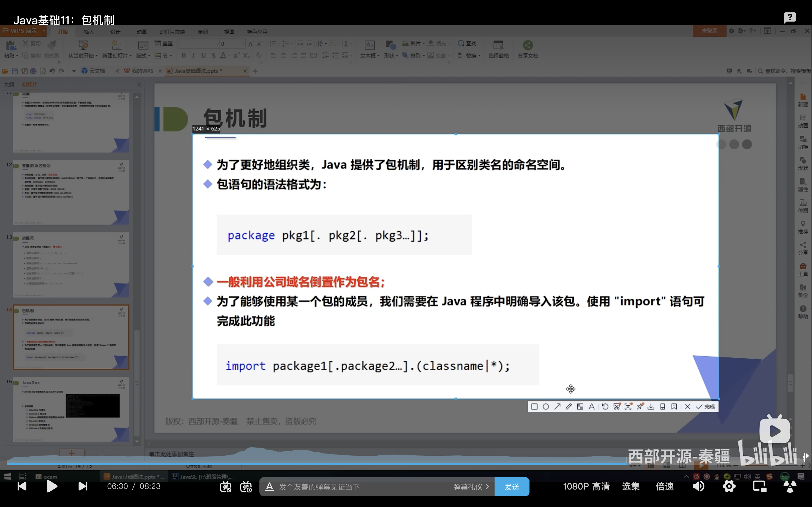Open danmaku settings toggle icon
The height and width of the screenshot is (507, 812).
(246, 486)
